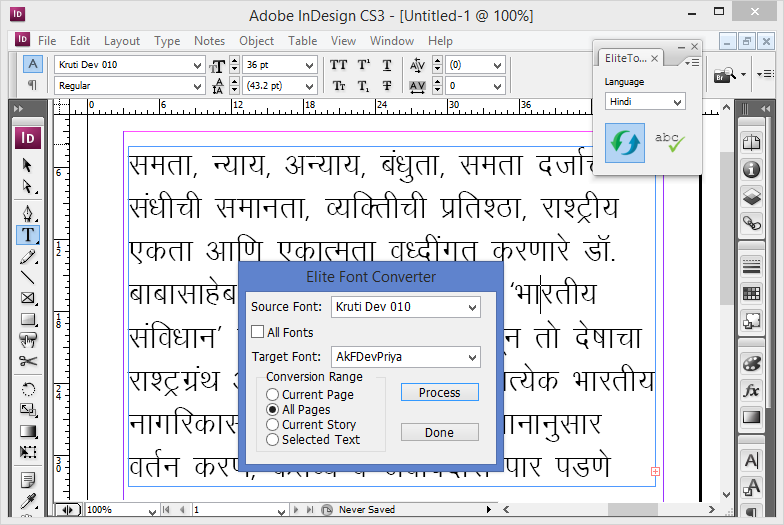Screen dimensions: 784x525
Task: Select the Rotate tool
Action: 27,389
